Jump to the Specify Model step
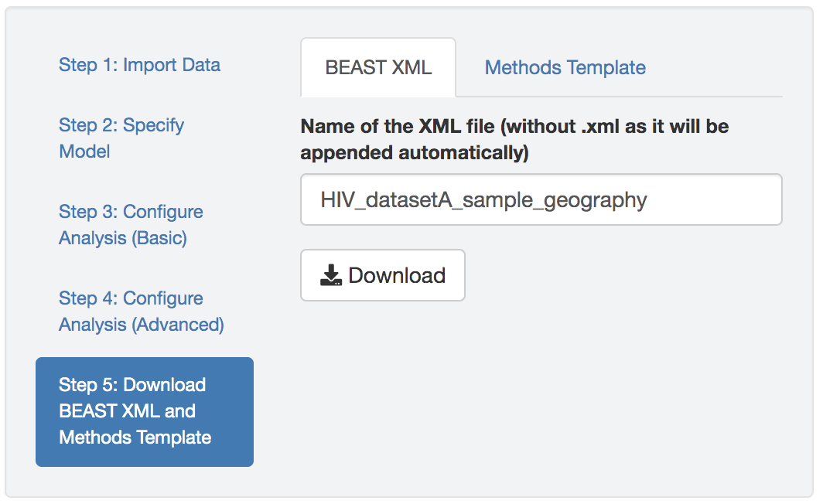 [x=121, y=138]
